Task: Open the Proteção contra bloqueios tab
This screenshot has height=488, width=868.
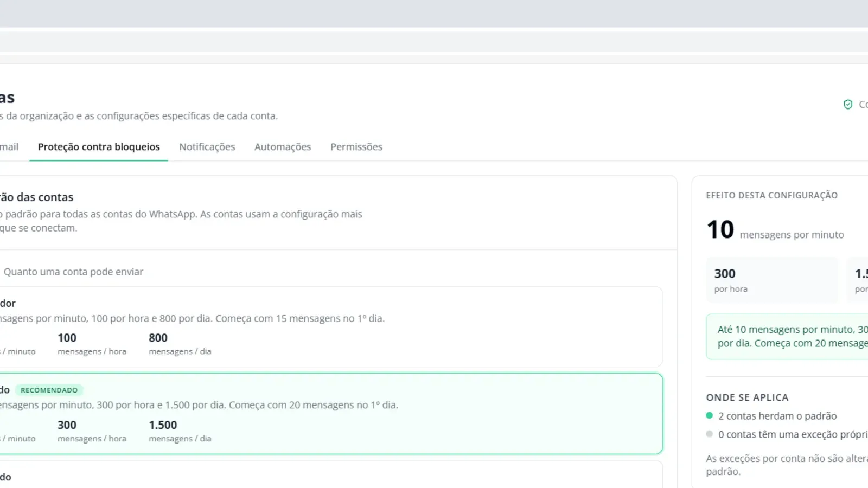Action: tap(99, 147)
